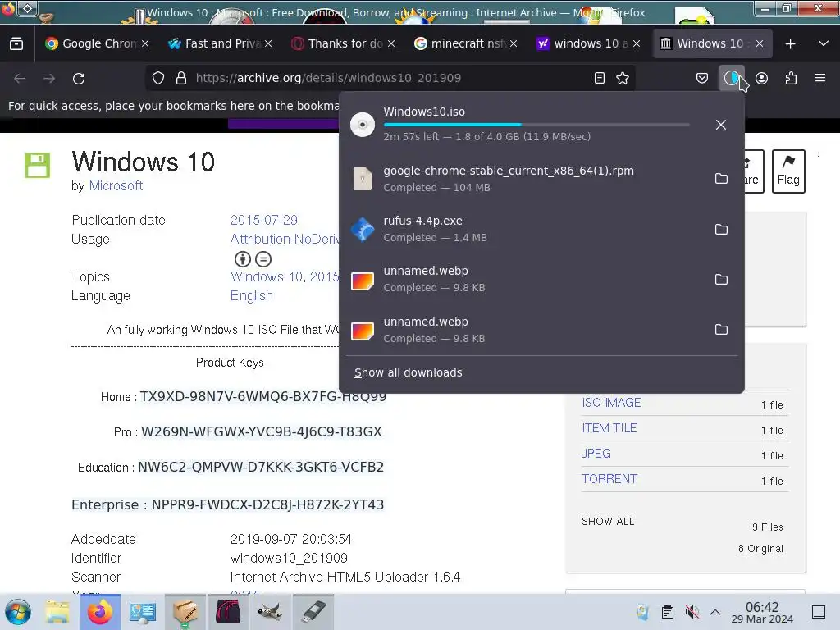Show google-chrome-stable rpm in folder
This screenshot has height=630, width=840.
coord(721,178)
